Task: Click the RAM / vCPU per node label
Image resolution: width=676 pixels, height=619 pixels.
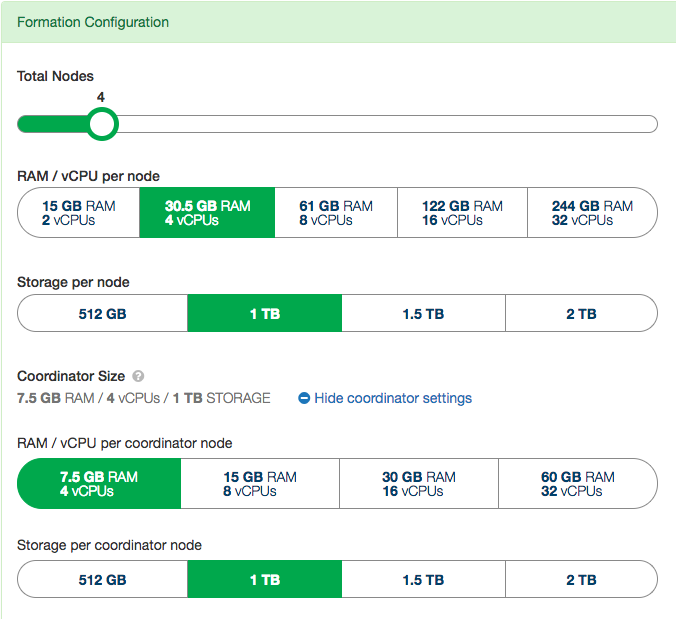Action: tap(88, 176)
